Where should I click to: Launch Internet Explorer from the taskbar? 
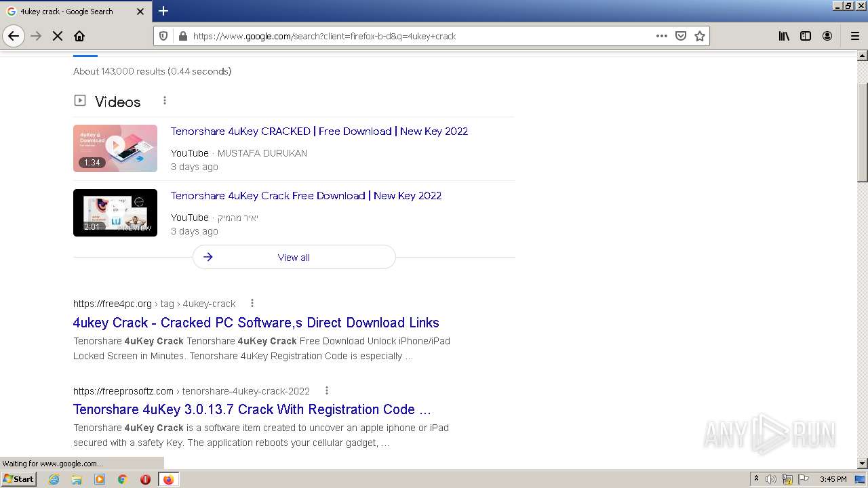[x=54, y=479]
